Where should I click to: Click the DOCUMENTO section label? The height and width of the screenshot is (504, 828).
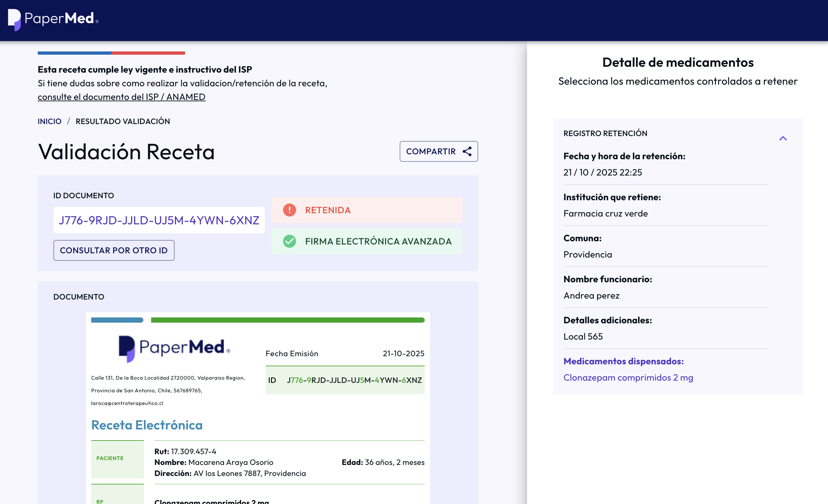[79, 297]
